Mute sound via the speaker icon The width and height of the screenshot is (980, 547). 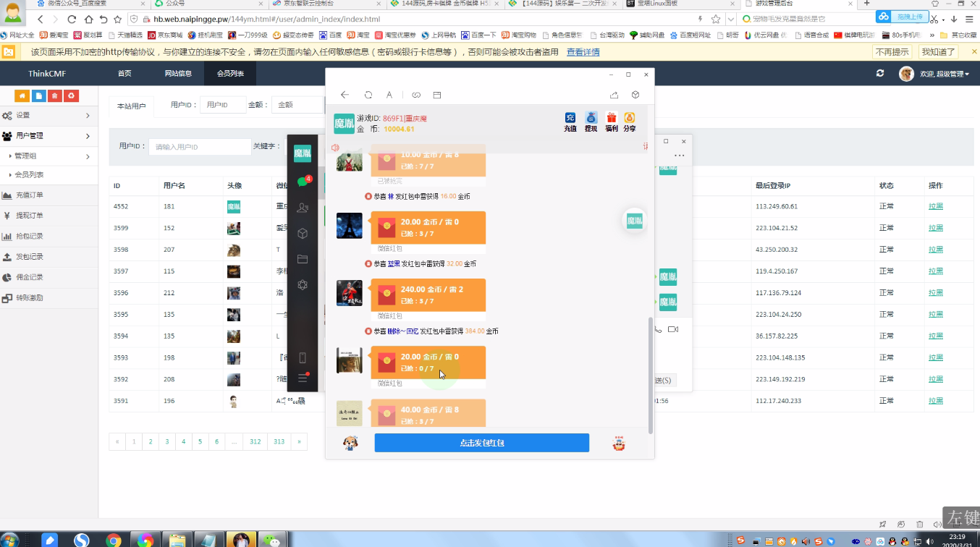pyautogui.click(x=335, y=148)
